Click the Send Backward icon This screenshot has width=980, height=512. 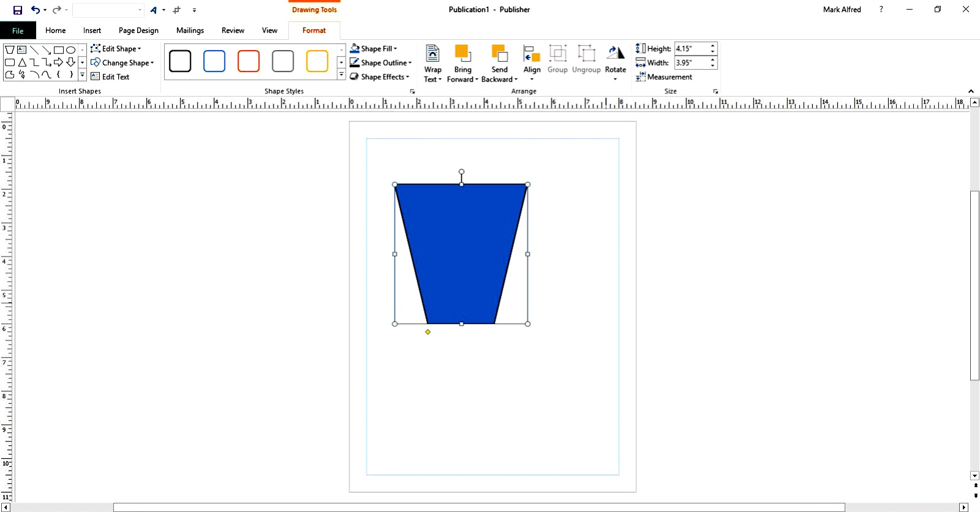[500, 54]
